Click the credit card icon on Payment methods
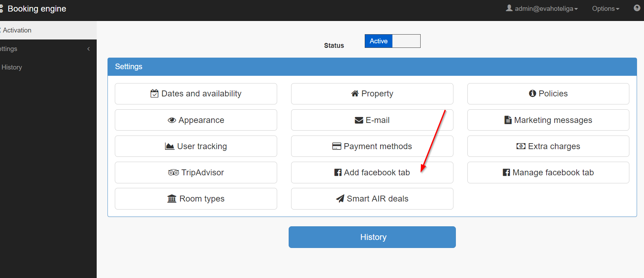 pyautogui.click(x=336, y=146)
